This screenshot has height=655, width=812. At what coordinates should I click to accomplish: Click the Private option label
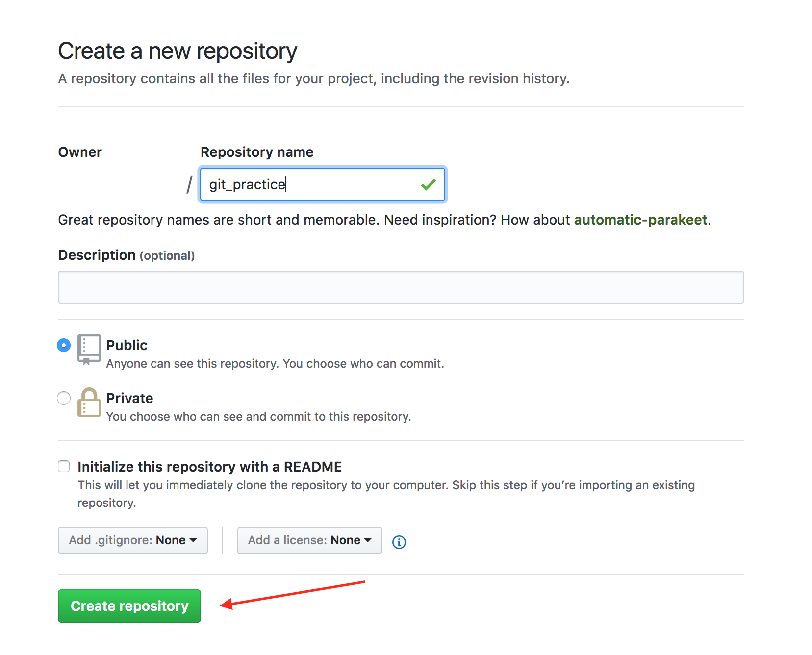pyautogui.click(x=129, y=398)
